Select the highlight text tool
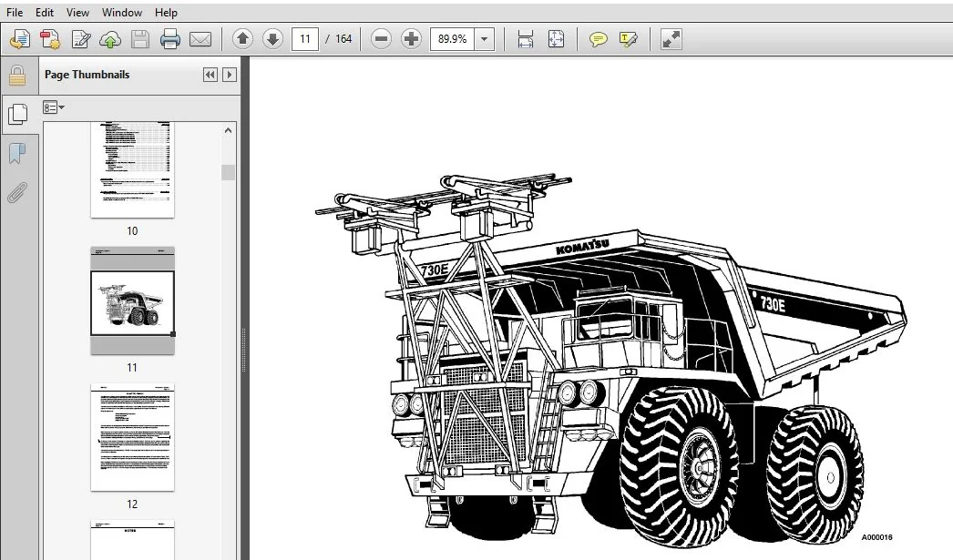 (629, 39)
